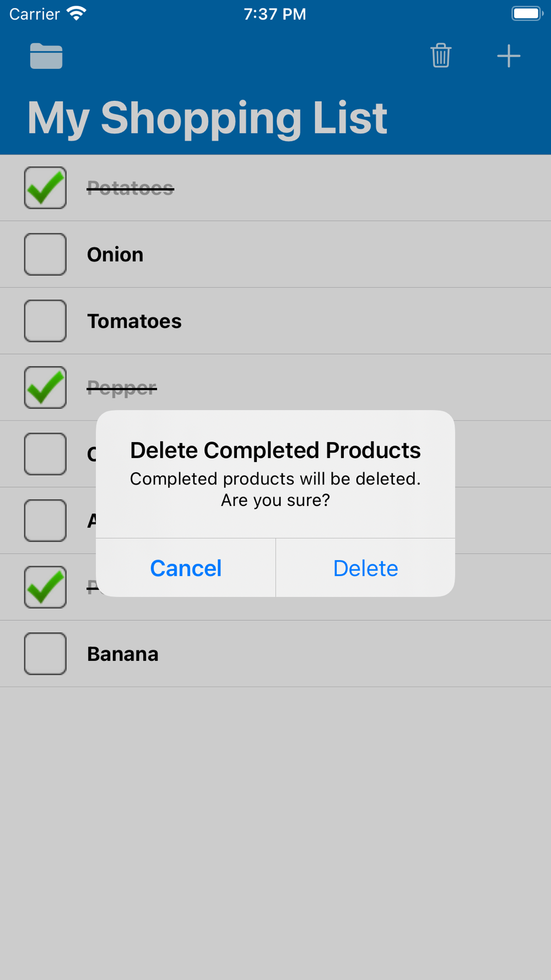Check the Onion checkbox

tap(45, 255)
